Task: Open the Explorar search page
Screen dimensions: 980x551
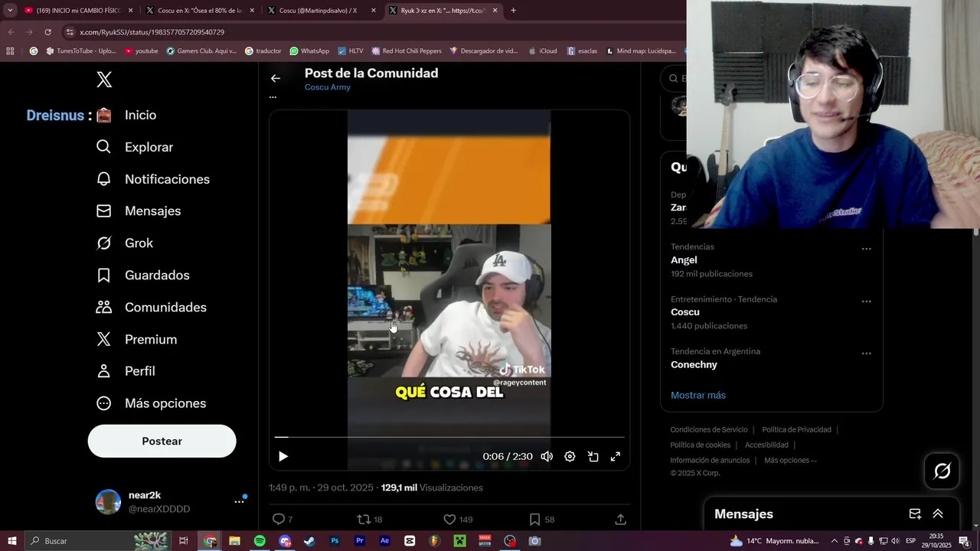Action: click(x=135, y=147)
